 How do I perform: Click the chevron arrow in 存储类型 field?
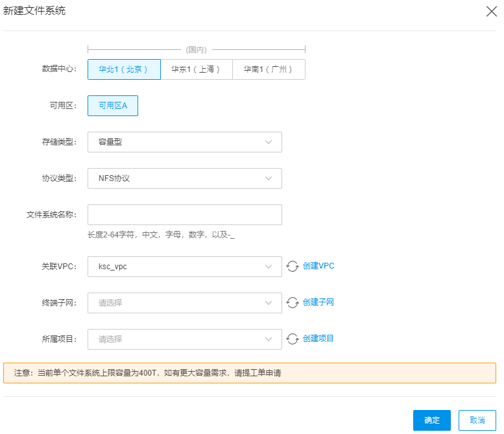[x=269, y=142]
